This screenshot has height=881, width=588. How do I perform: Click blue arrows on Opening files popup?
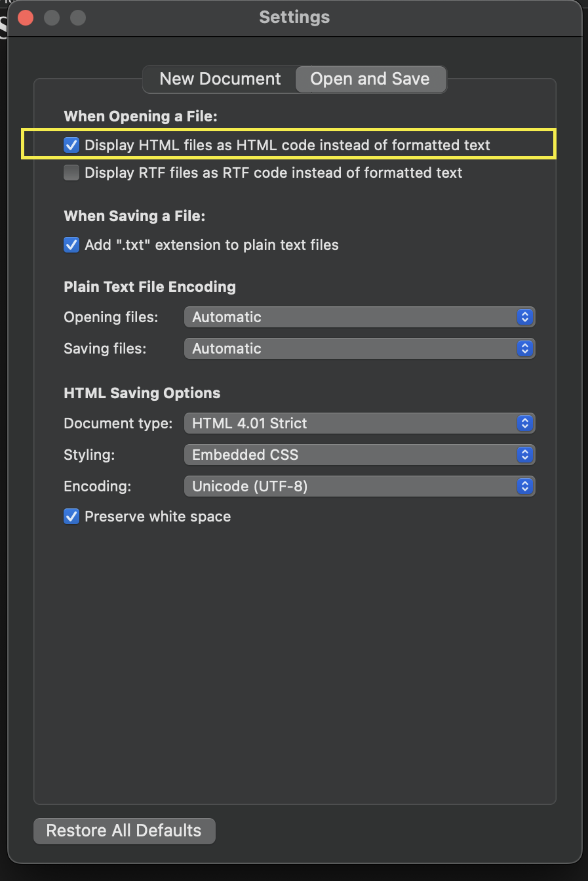[x=524, y=317]
